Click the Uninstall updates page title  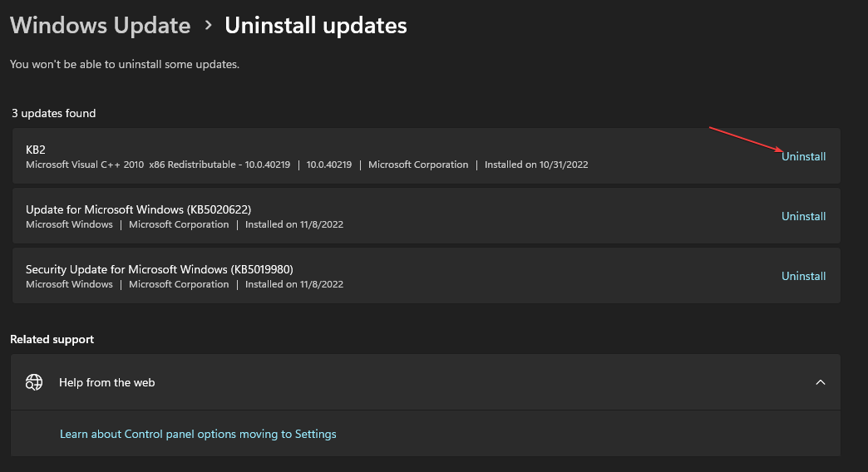(316, 26)
